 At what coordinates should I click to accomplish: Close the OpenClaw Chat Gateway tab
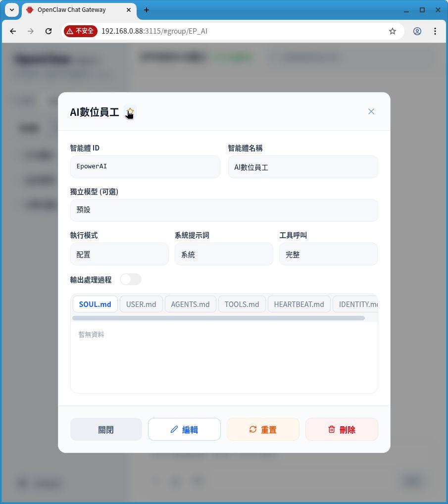pos(129,10)
